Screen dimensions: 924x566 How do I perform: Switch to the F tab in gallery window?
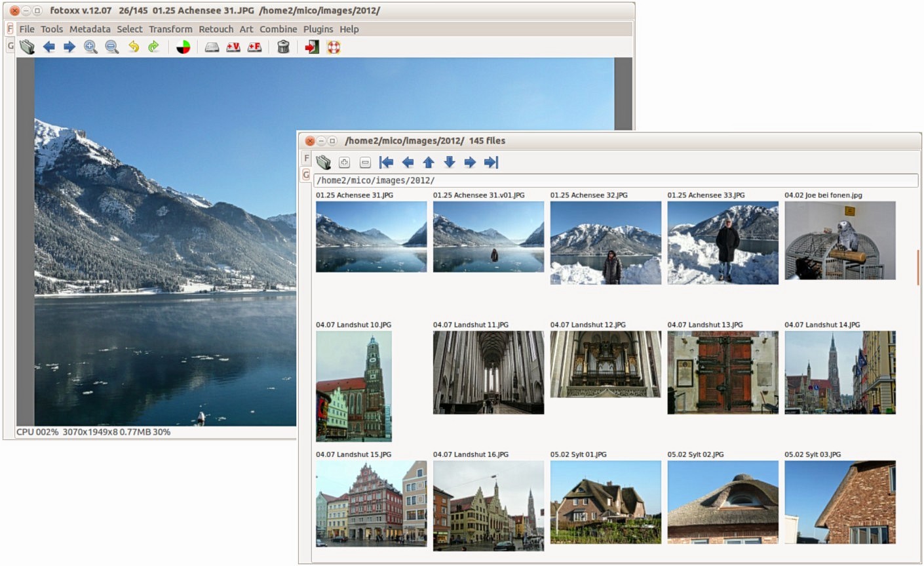(306, 158)
